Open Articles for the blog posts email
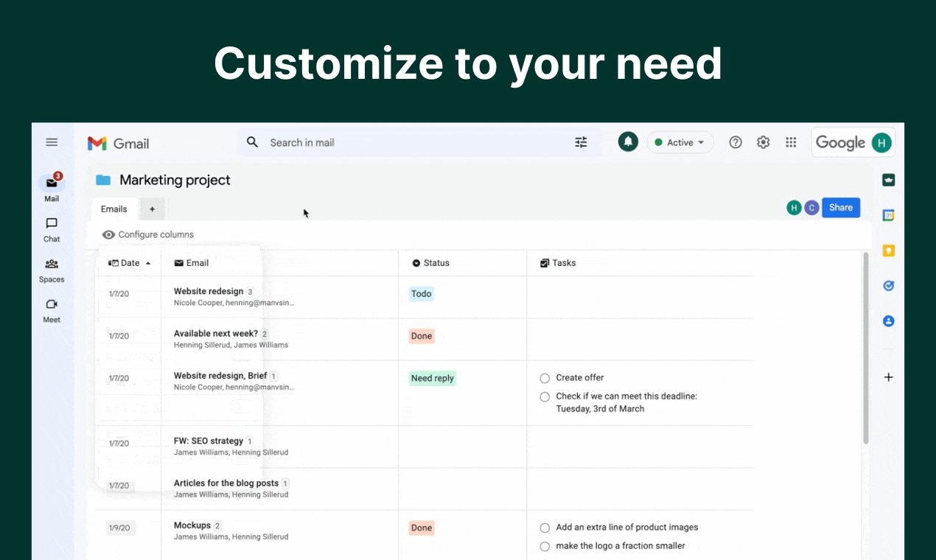The image size is (936, 560). point(226,483)
